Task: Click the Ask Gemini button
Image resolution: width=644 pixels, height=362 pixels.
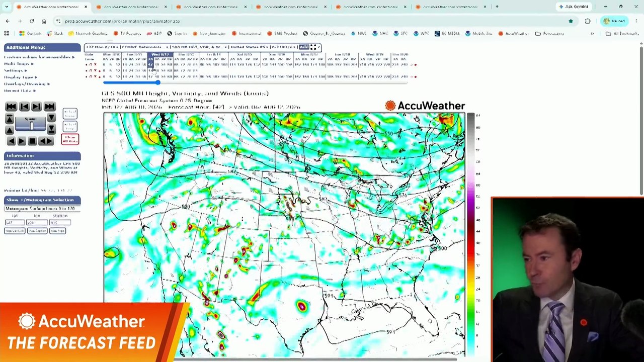Action: pos(573,7)
